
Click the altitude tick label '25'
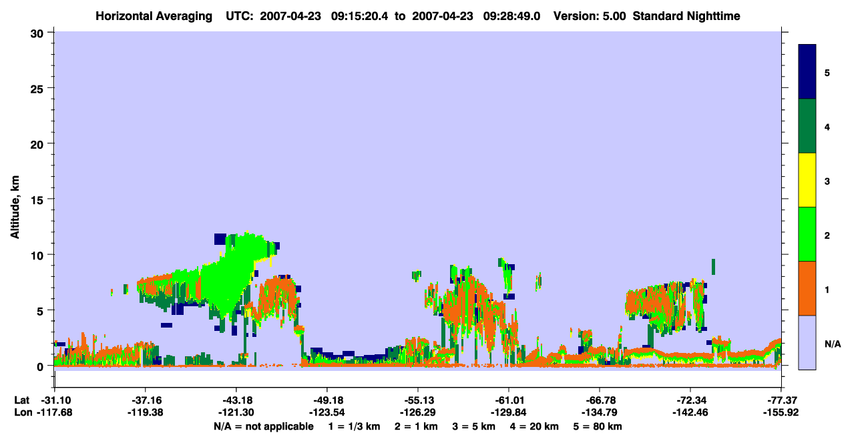point(39,88)
